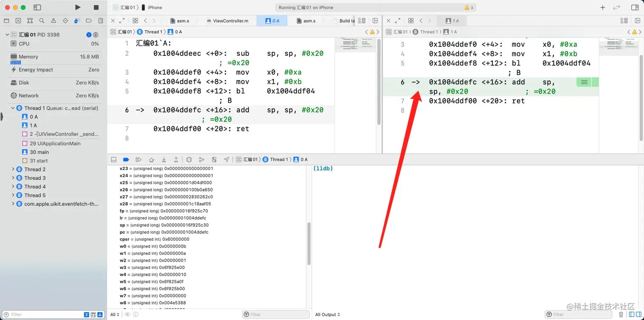Open the related items grid in left editor
644x320 pixels.
(x=135, y=20)
